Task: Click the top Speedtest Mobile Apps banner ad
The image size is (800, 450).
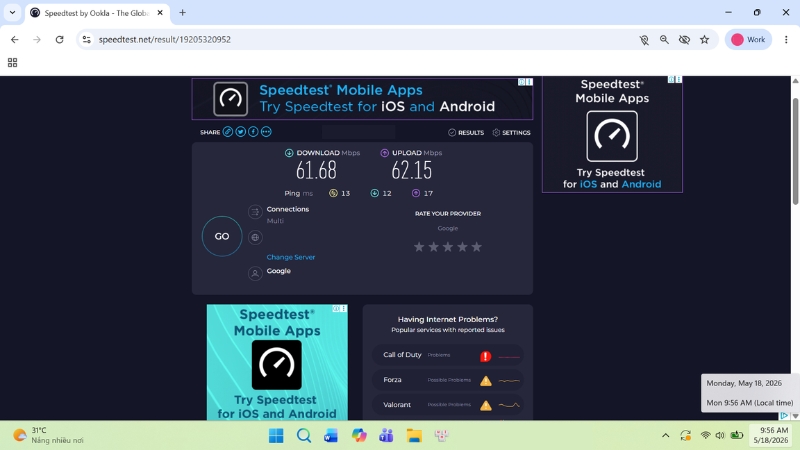Action: (362, 98)
